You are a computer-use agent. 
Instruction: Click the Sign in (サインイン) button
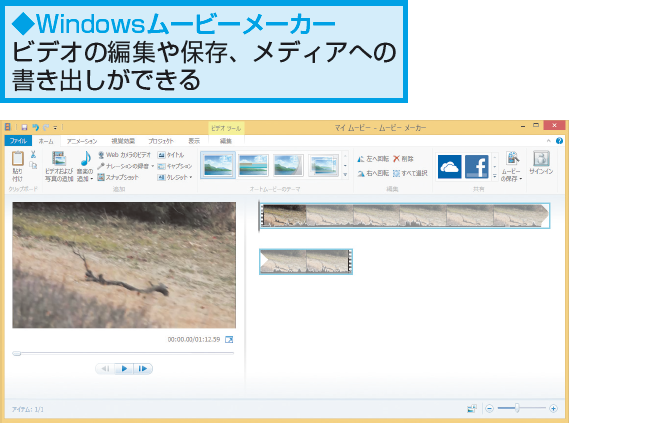click(x=541, y=163)
